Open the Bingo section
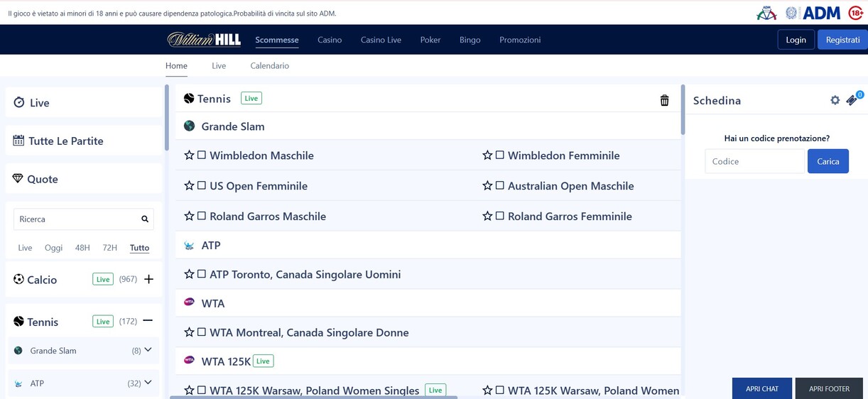Viewport: 868px width, 399px height. click(x=470, y=40)
